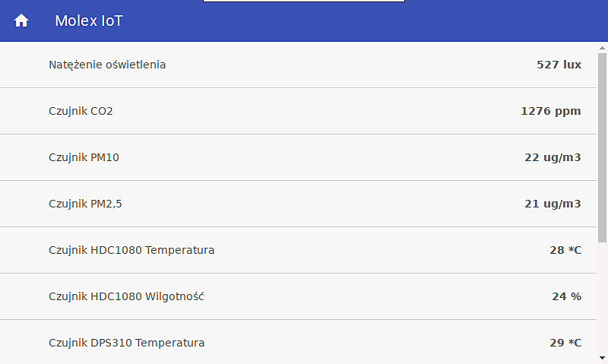Screen dimensions: 608x364
Task: Click the 28 *C temperature reading
Action: coord(565,250)
